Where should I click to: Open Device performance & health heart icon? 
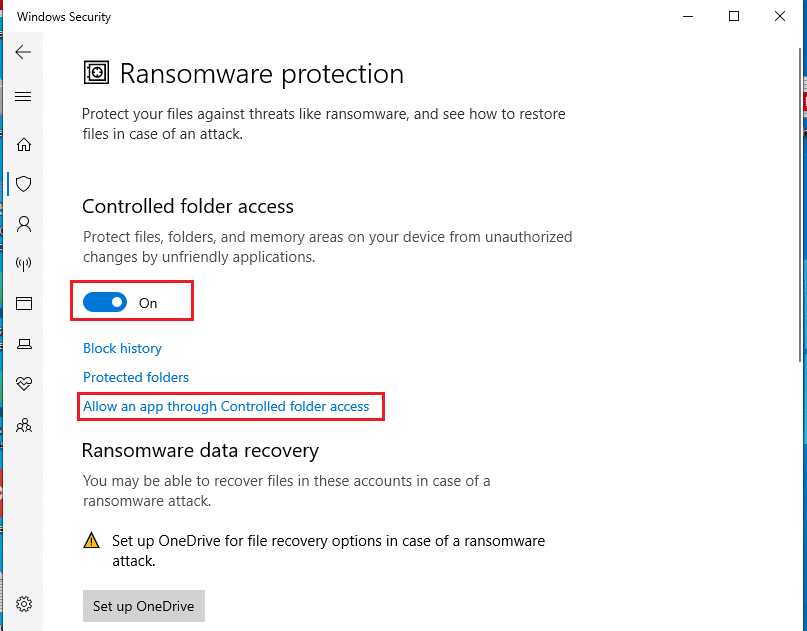[x=24, y=383]
